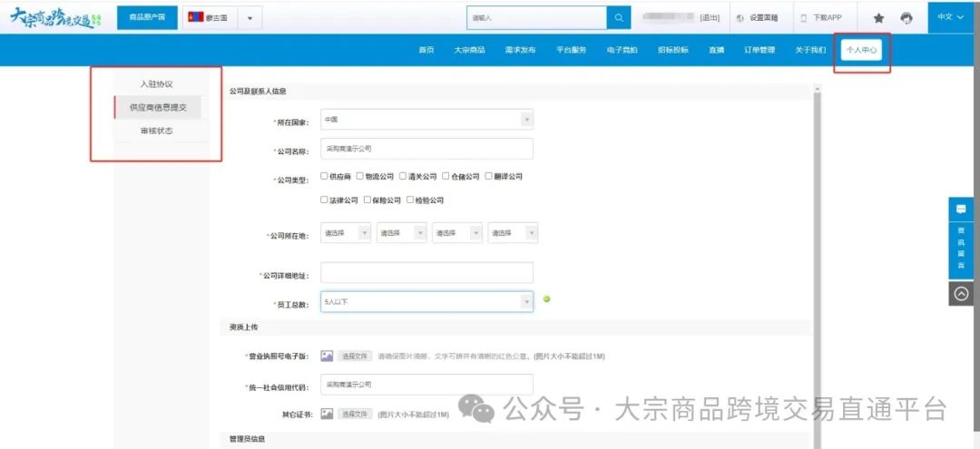Open the 中文 language dropdown
The height and width of the screenshot is (449, 980).
[950, 16]
